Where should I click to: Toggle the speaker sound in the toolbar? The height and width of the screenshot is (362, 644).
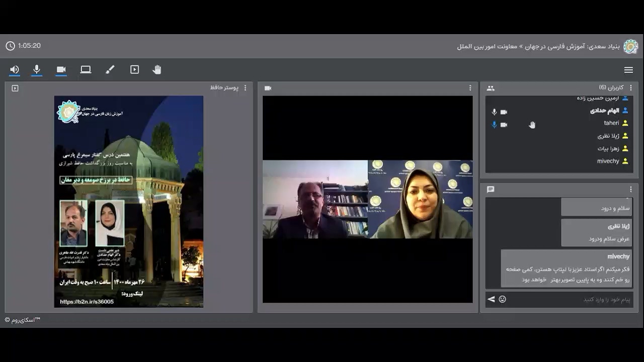click(15, 70)
